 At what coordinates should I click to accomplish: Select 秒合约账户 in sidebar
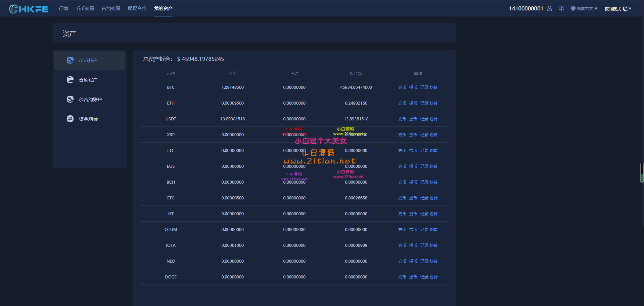pos(90,100)
